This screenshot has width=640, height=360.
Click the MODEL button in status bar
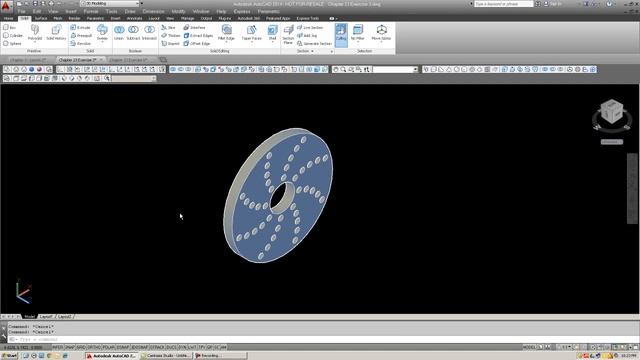(529, 347)
